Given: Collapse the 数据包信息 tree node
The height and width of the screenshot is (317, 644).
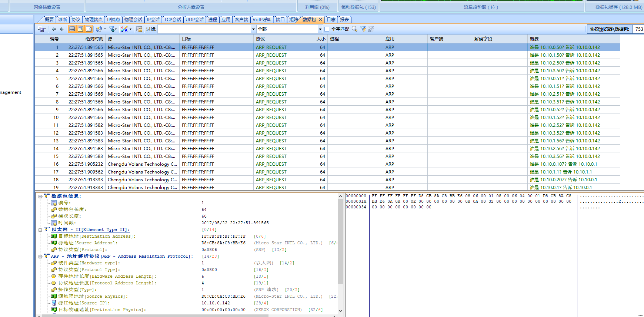Looking at the screenshot, I should (40, 197).
